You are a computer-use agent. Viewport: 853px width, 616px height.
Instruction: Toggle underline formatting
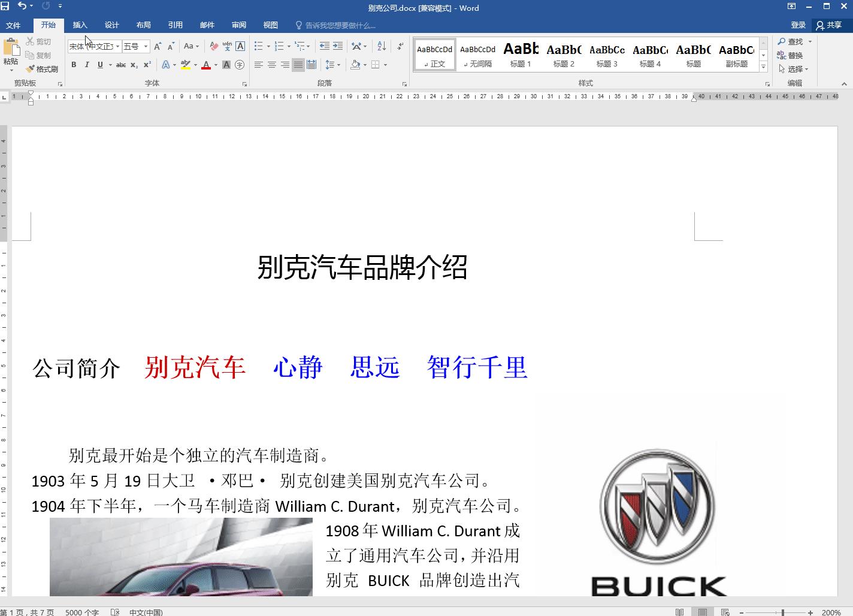(99, 64)
